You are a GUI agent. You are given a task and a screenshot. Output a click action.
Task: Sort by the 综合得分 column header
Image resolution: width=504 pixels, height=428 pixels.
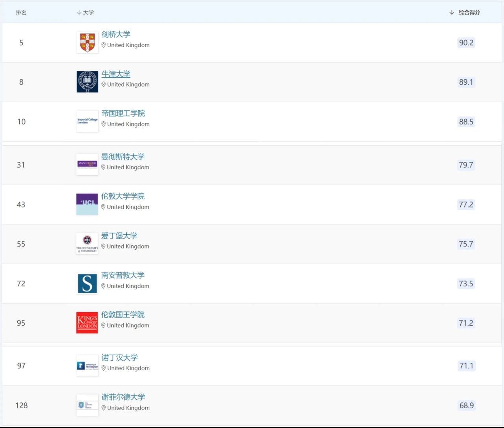click(465, 13)
